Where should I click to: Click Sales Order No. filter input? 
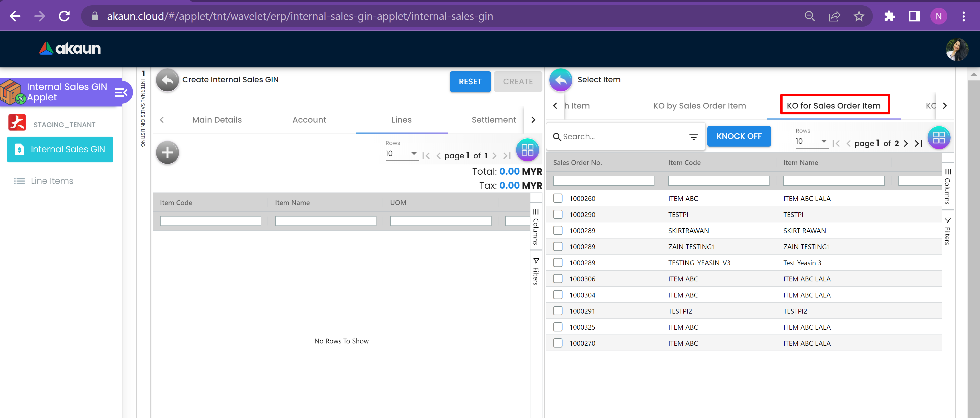point(603,181)
